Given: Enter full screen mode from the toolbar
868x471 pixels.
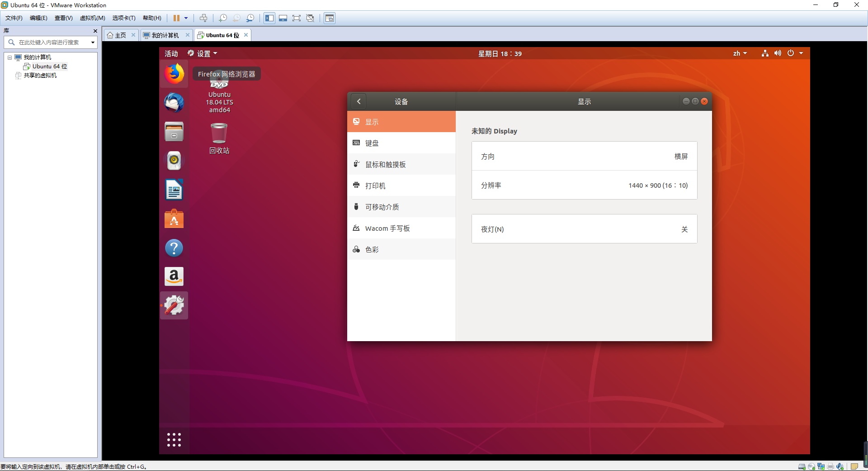Looking at the screenshot, I should [297, 18].
